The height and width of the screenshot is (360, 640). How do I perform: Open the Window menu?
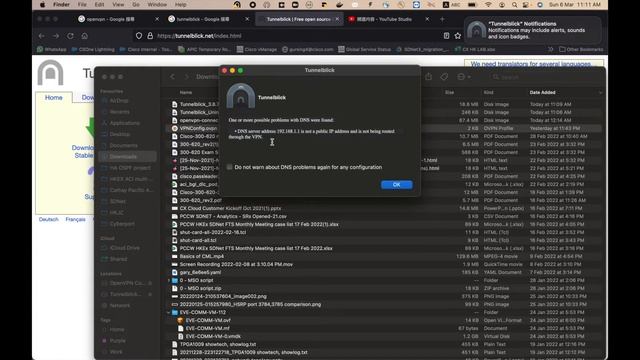[x=157, y=4]
